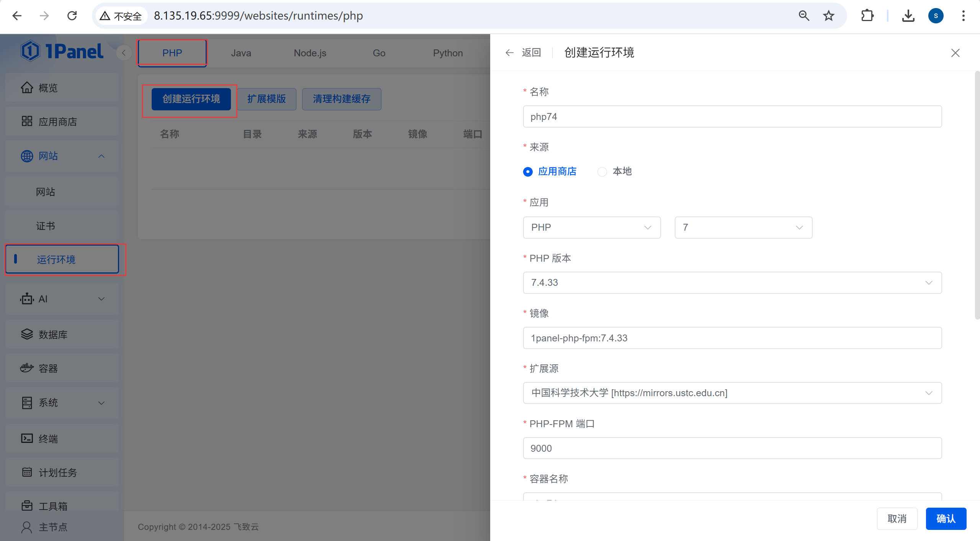
Task: Open 计划任务 calendar icon
Action: click(x=27, y=472)
